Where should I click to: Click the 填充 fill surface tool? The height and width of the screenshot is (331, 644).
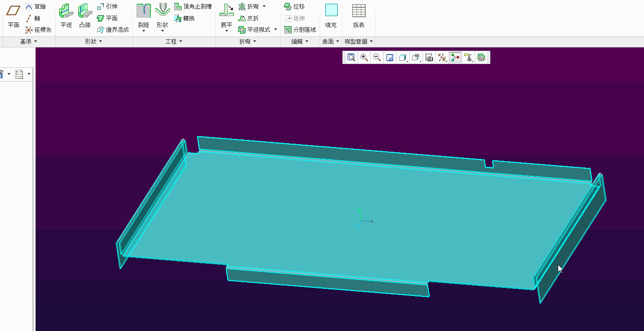pyautogui.click(x=331, y=16)
